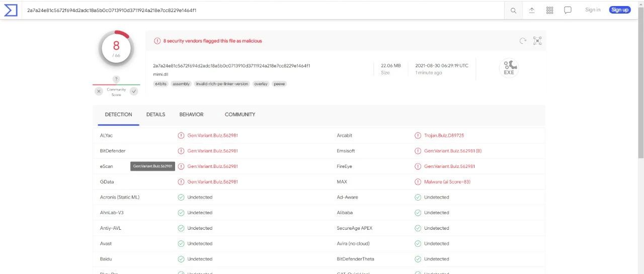Viewport: 644px width, 274px height.
Task: Select the 22.06 MB size value
Action: coord(390,65)
